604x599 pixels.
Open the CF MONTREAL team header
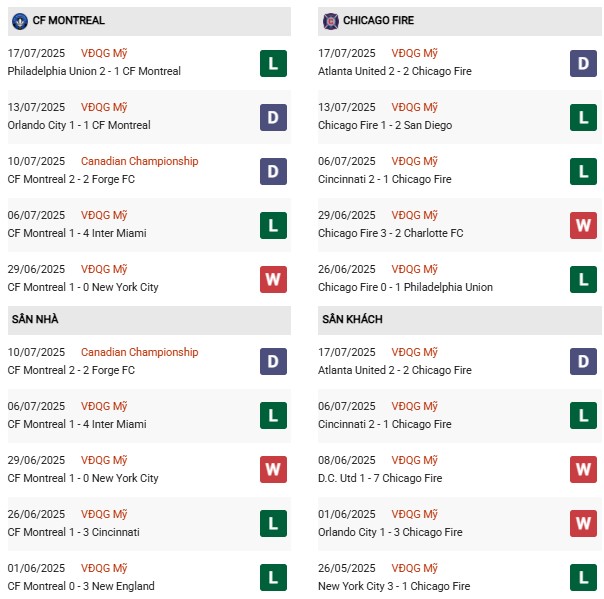[x=68, y=21]
